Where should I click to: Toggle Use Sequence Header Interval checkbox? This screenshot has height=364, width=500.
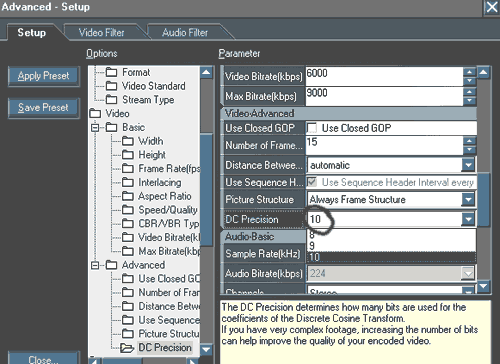point(312,182)
